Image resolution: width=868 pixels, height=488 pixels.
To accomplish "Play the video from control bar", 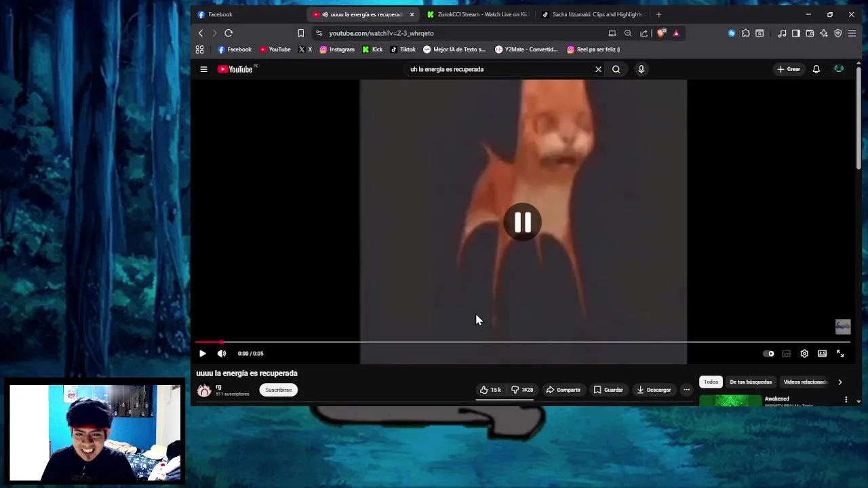I will click(x=202, y=353).
